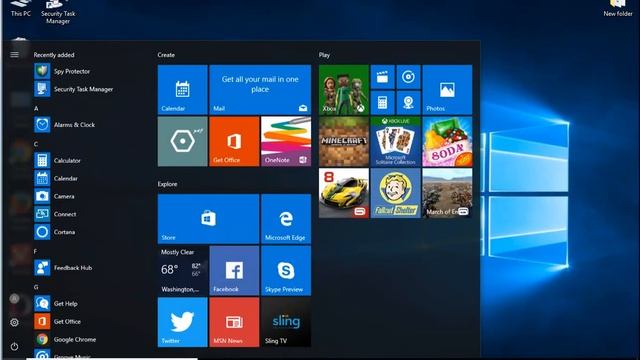The width and height of the screenshot is (640, 360).
Task: Launch the Candy Crush Soda tile
Action: click(447, 141)
